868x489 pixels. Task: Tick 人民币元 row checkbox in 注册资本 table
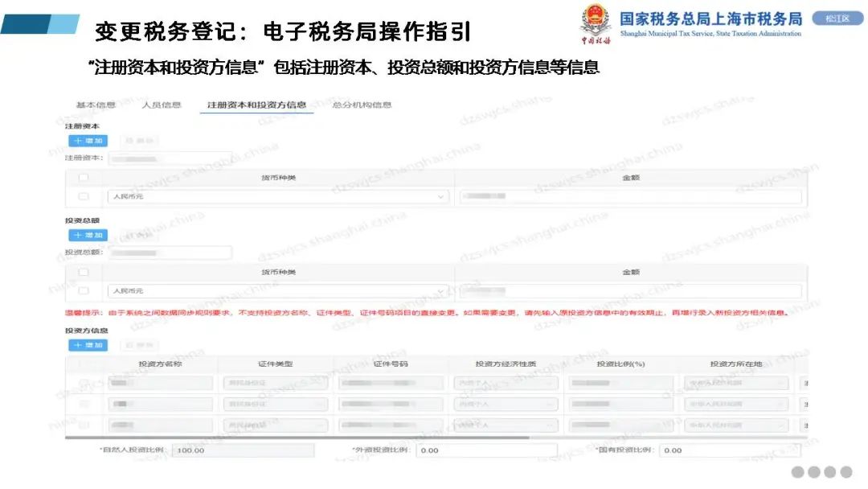point(84,196)
